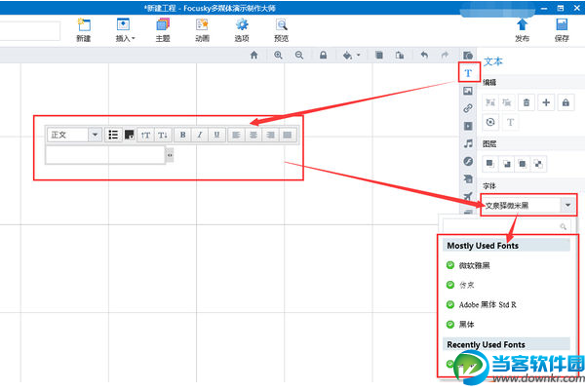Viewport: 586px width, 392px height.
Task: Open the paint bucket background dropdown
Action: coord(352,56)
